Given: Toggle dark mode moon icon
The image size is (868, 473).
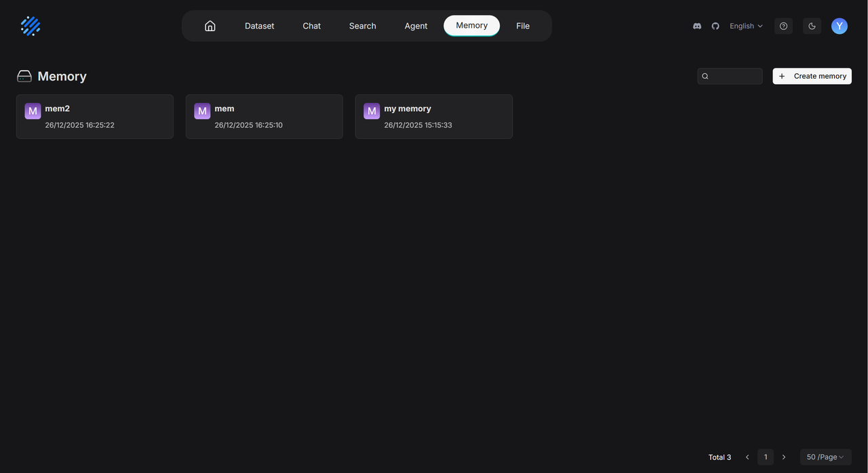Looking at the screenshot, I should point(812,26).
